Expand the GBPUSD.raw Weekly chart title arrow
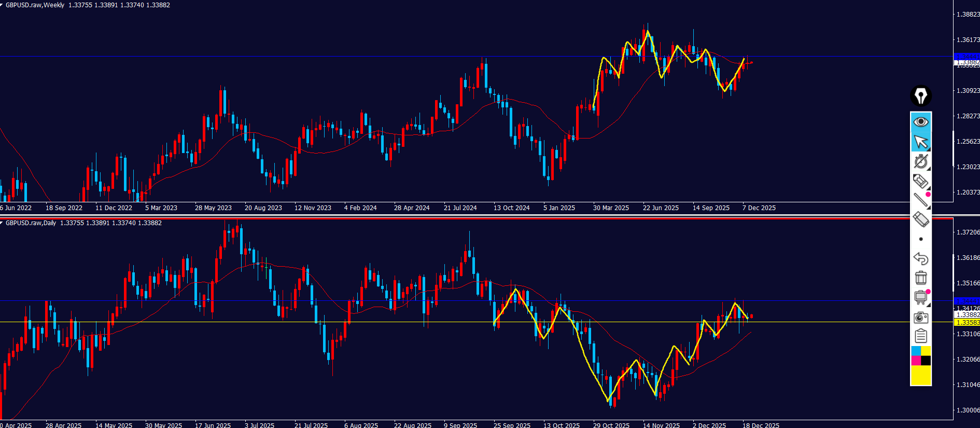The image size is (980, 428). (x=2, y=5)
